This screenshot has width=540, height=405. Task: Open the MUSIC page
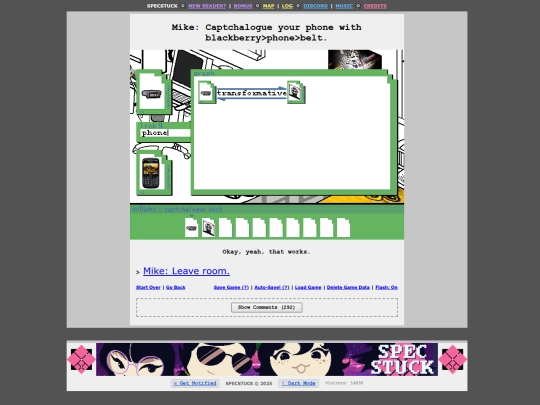coord(344,6)
